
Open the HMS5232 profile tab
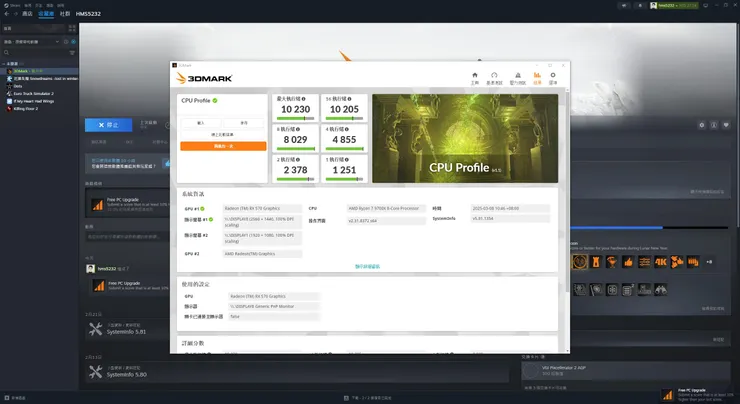point(88,14)
